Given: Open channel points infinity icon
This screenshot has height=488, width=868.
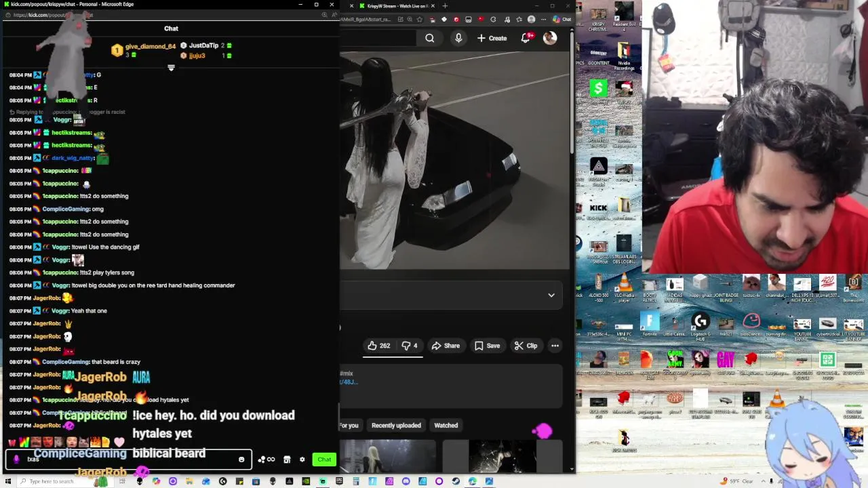Looking at the screenshot, I should click(x=267, y=460).
